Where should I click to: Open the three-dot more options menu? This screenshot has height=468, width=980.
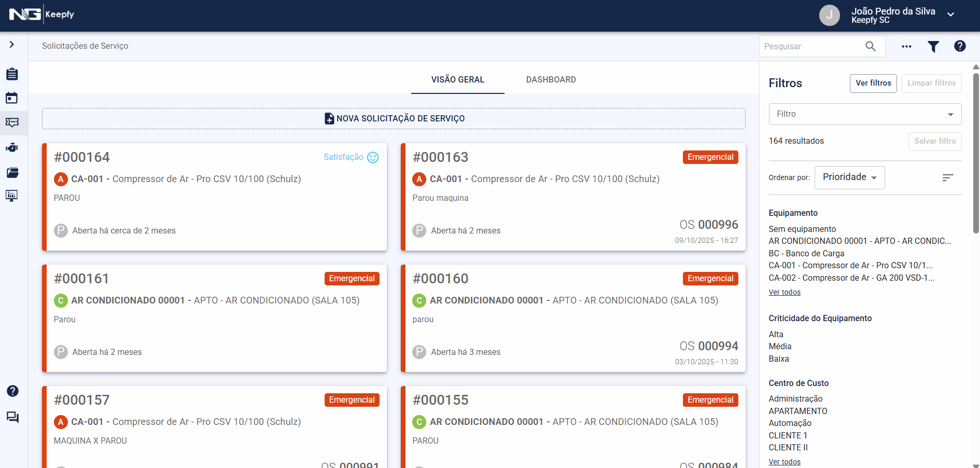(906, 47)
